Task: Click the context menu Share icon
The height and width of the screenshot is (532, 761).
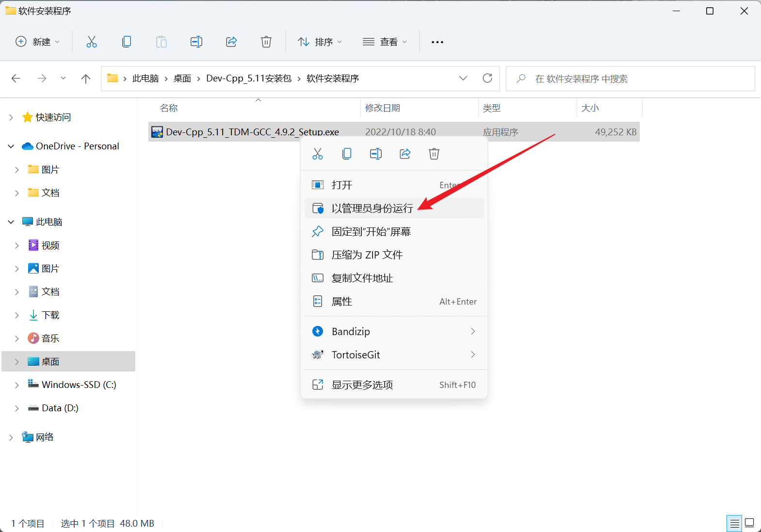Action: [x=405, y=154]
